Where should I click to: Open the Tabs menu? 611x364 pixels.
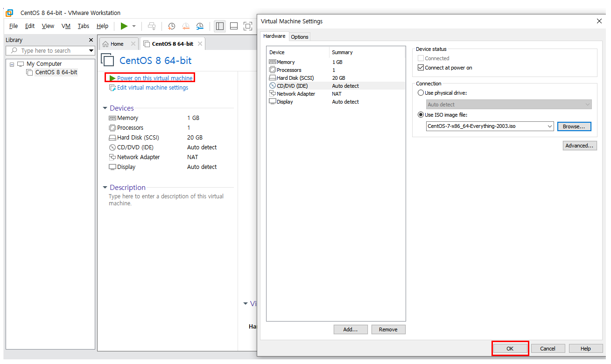[x=84, y=26]
